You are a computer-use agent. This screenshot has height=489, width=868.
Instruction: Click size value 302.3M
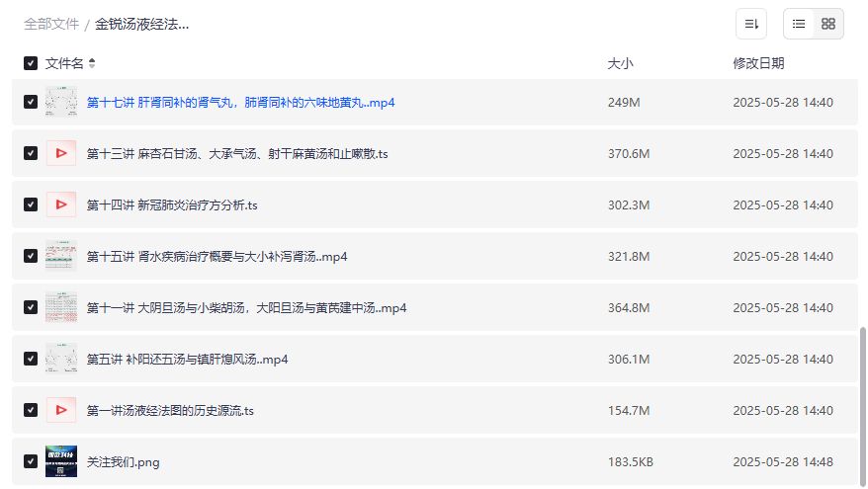point(629,205)
